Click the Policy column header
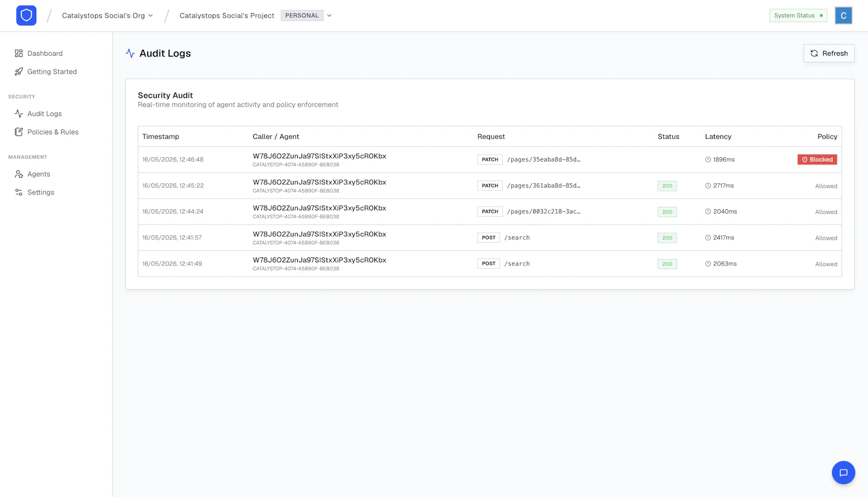The image size is (868, 497). point(827,137)
